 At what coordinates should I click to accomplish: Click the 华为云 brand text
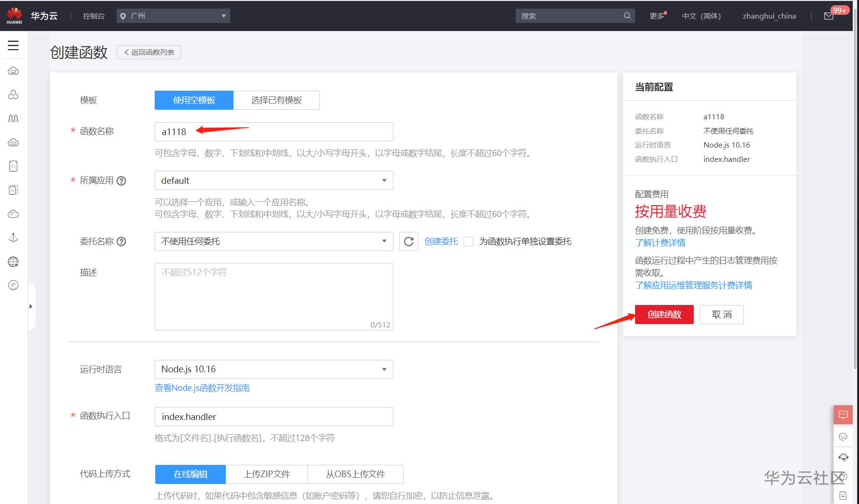(44, 16)
